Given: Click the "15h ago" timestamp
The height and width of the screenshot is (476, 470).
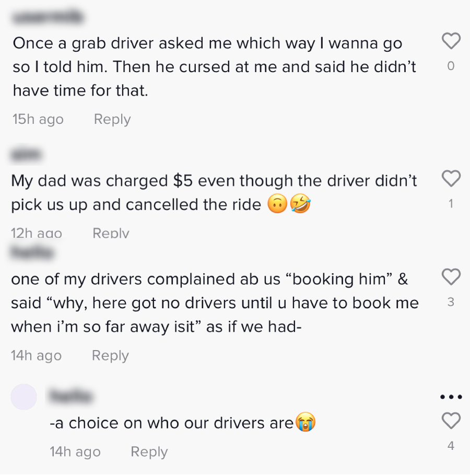Looking at the screenshot, I should tap(38, 119).
